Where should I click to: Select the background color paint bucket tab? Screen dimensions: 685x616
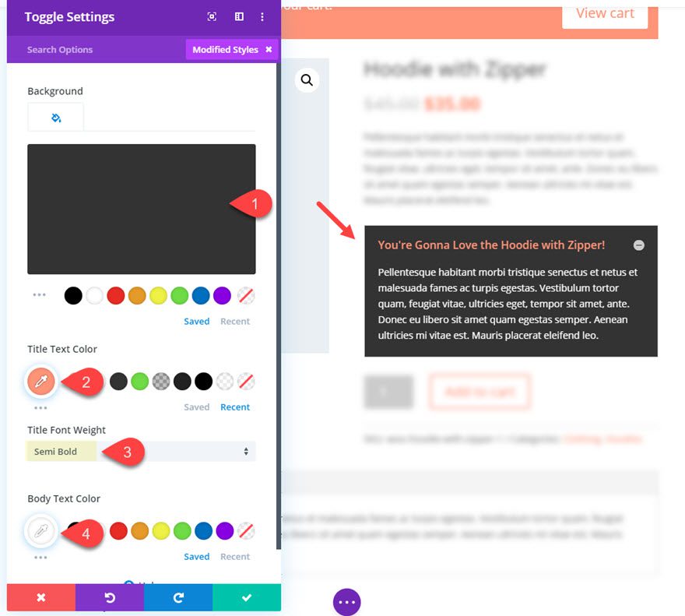pos(55,117)
